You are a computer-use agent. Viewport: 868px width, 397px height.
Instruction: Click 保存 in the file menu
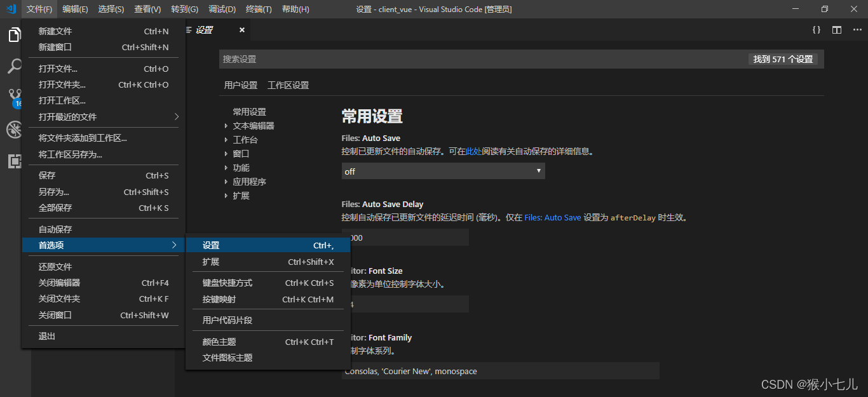click(x=104, y=175)
